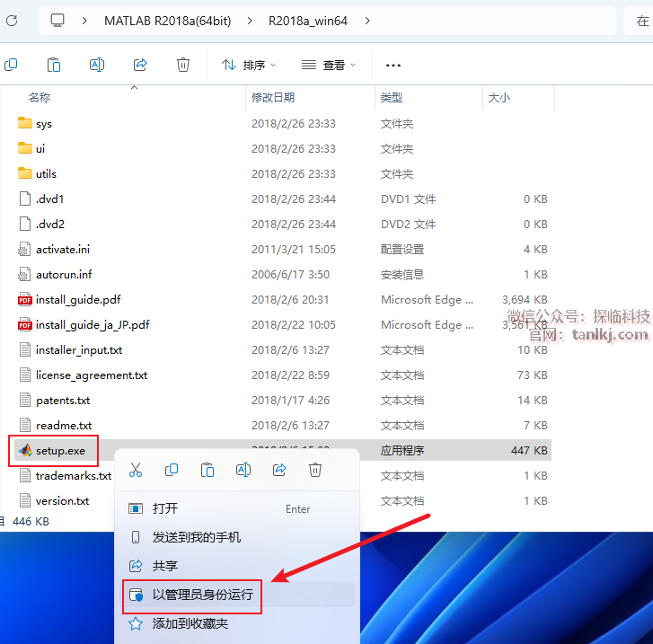
Task: Expand chevron after R2018a_win64
Action: pyautogui.click(x=366, y=21)
